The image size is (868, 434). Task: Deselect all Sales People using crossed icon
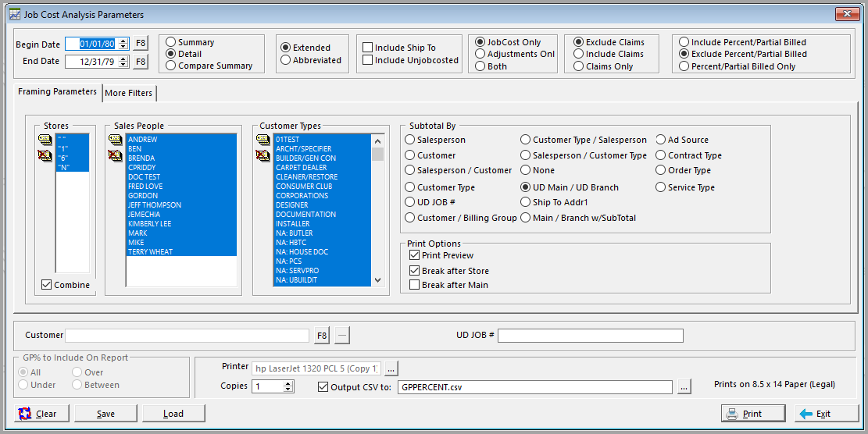[115, 156]
